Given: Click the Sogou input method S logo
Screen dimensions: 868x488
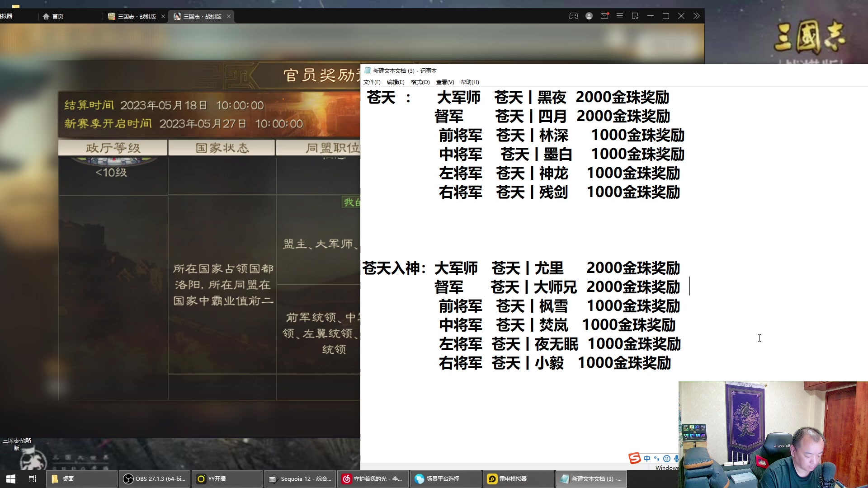Looking at the screenshot, I should point(635,458).
